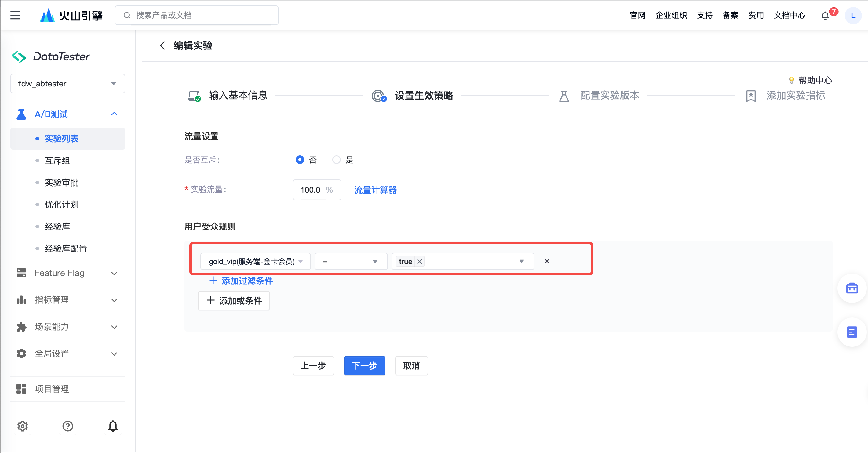The height and width of the screenshot is (453, 868).
Task: Click the DataTester logo
Action: tap(50, 56)
